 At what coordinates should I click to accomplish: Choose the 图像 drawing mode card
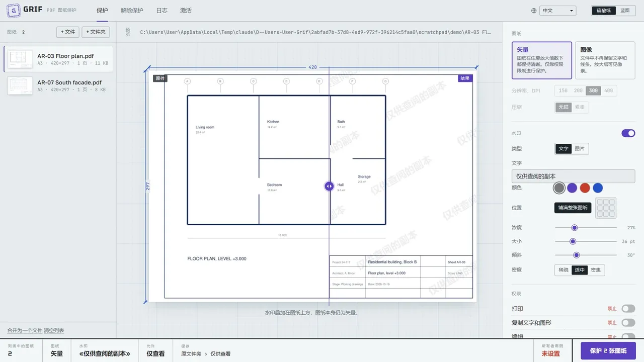click(x=605, y=60)
